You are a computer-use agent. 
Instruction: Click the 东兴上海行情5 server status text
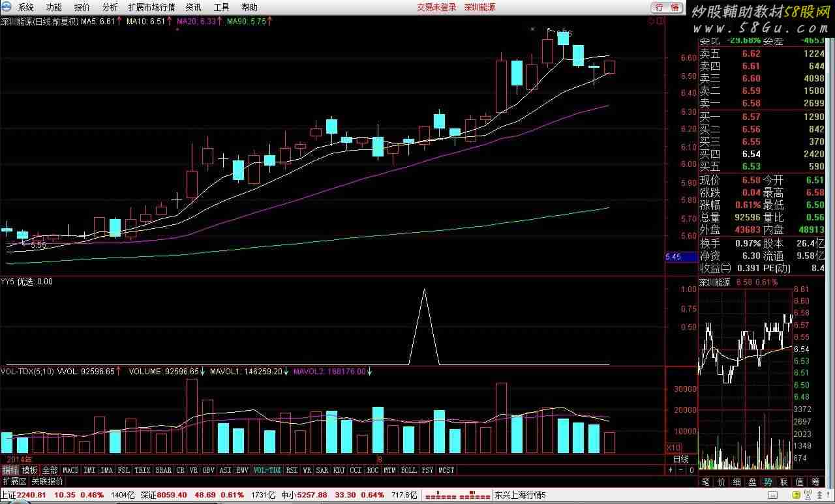(x=520, y=495)
